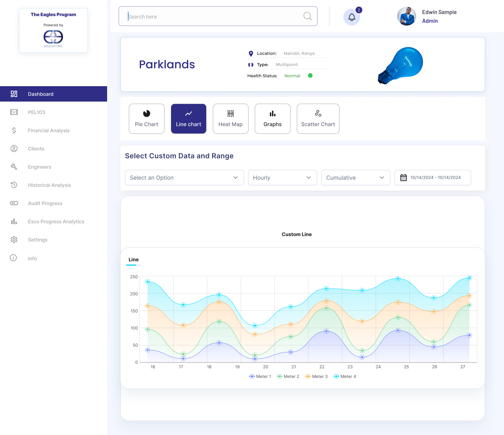
Task: Select the Line chart view
Action: point(189,119)
